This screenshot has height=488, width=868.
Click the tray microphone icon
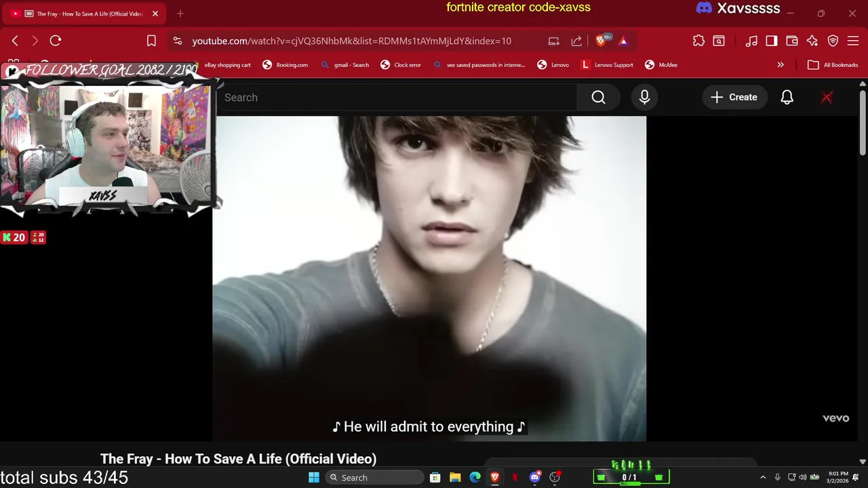click(x=777, y=478)
